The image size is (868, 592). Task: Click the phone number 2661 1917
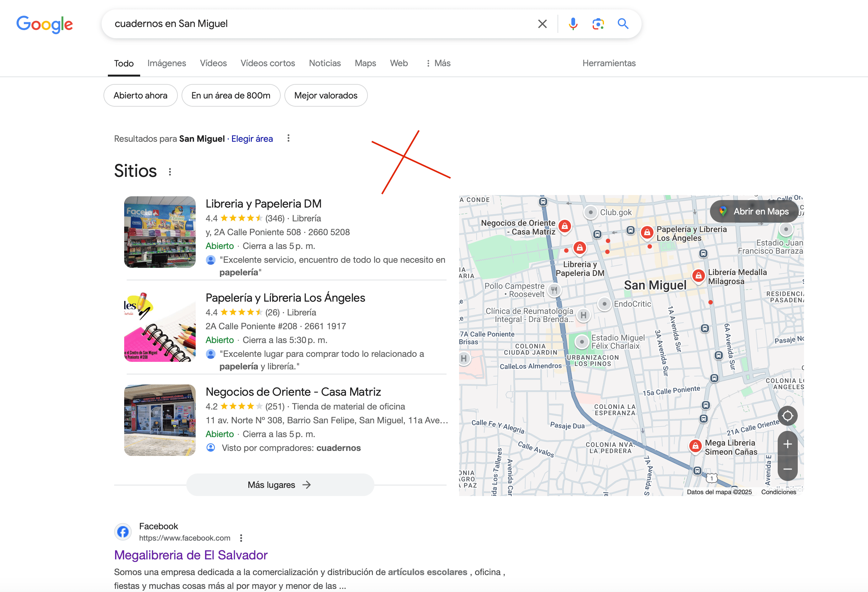(x=325, y=326)
